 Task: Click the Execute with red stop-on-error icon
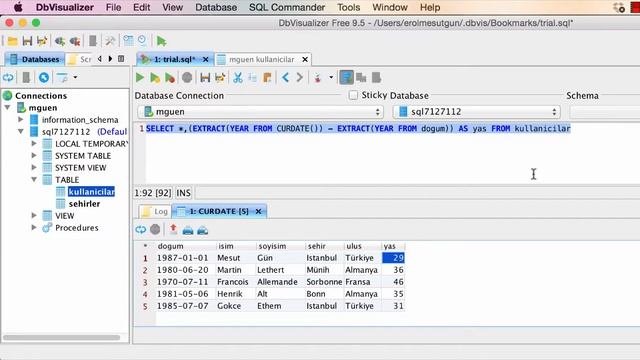(170, 78)
